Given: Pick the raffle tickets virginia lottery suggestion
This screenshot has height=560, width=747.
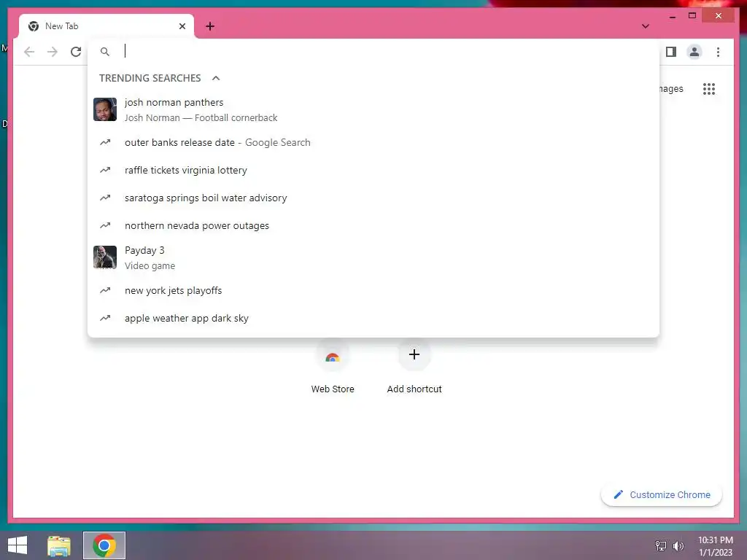Looking at the screenshot, I should [373, 170].
